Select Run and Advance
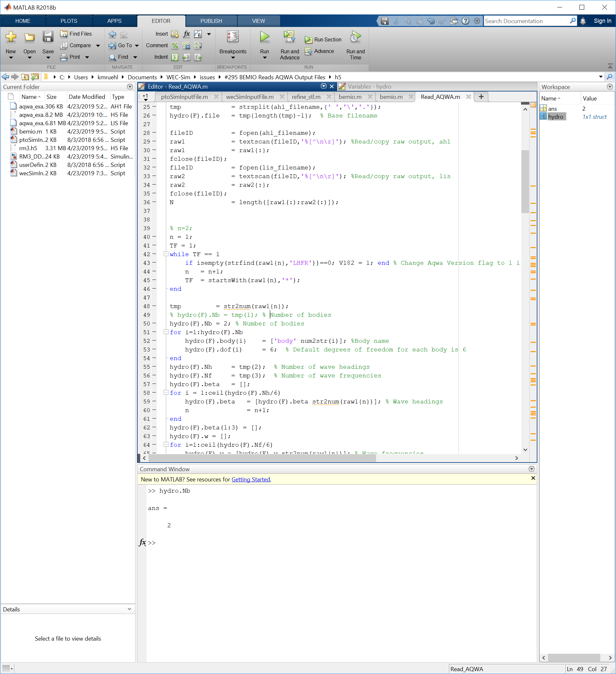 (289, 45)
